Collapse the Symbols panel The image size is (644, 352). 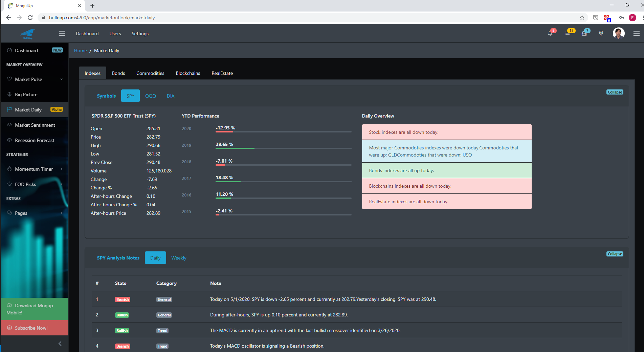(615, 92)
